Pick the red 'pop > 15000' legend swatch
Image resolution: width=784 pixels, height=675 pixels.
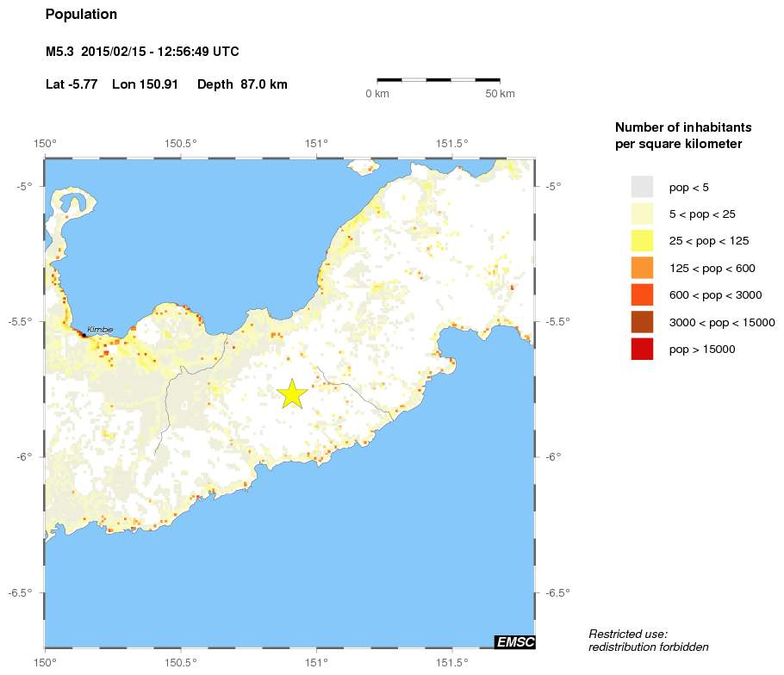pyautogui.click(x=642, y=349)
